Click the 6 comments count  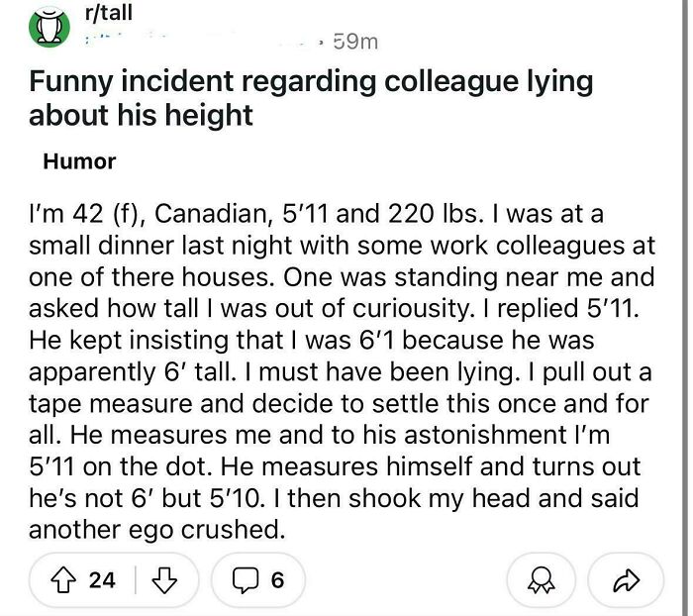pos(277,580)
